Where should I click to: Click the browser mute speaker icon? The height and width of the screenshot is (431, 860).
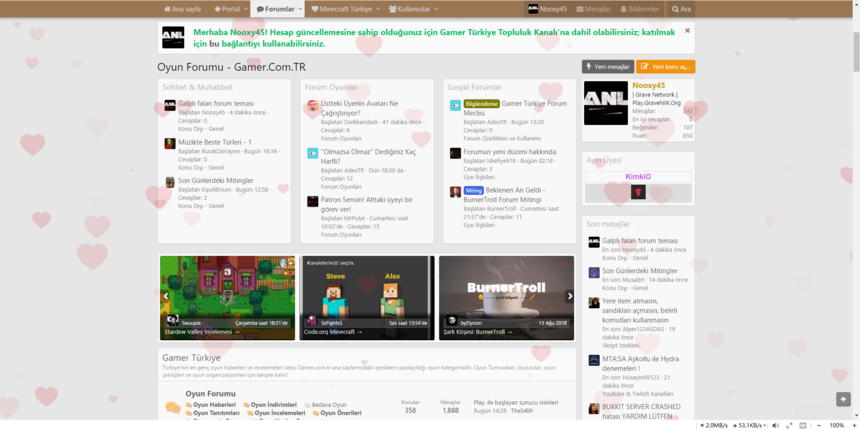775,426
